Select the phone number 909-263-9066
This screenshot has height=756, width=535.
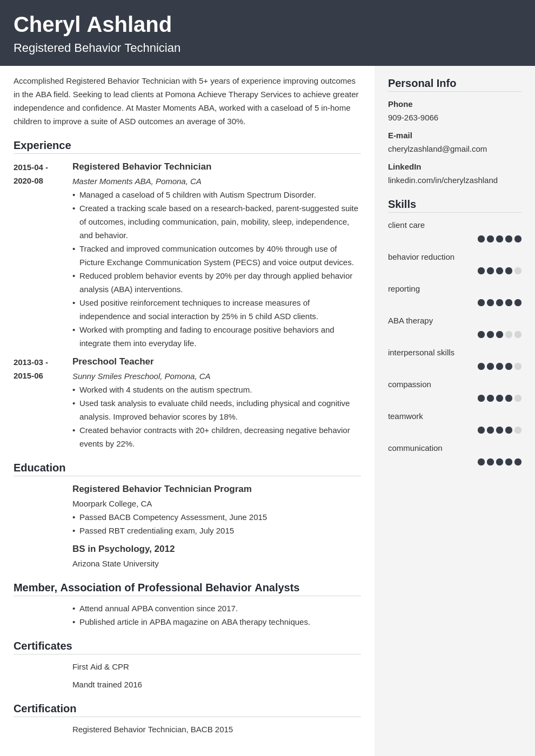click(413, 118)
